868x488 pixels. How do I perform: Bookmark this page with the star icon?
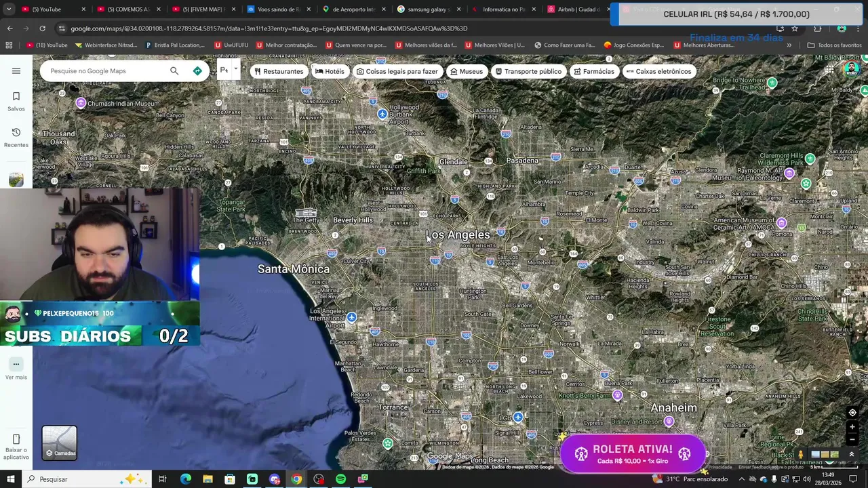[795, 28]
